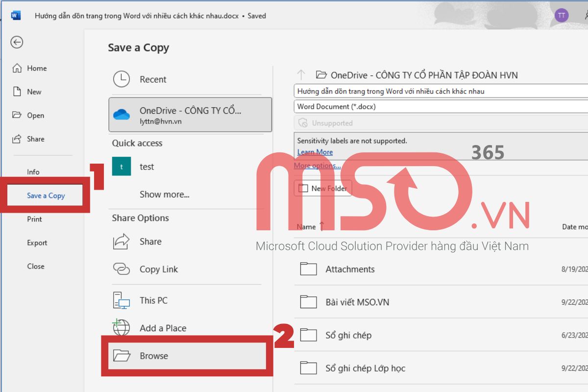Click the Attachments folder icon
Screen dimensions: 588x392
pos(309,269)
